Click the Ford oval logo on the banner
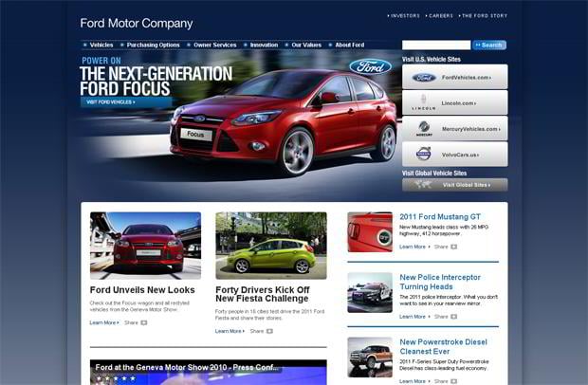Viewport: 588px width, 385px height. pos(370,67)
